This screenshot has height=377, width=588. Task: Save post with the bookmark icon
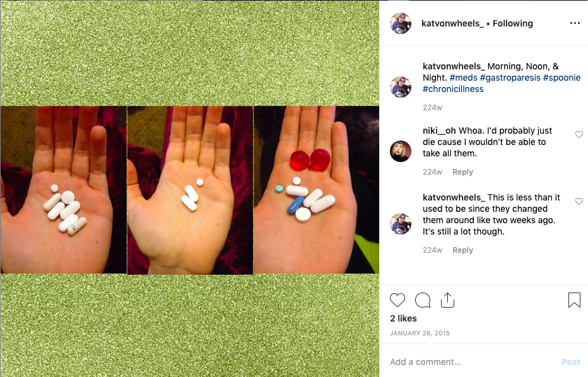[x=574, y=300]
